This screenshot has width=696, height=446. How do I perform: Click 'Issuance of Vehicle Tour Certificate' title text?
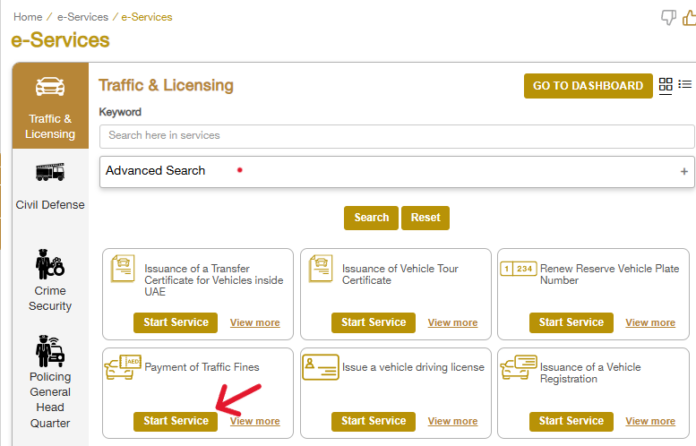pyautogui.click(x=400, y=274)
